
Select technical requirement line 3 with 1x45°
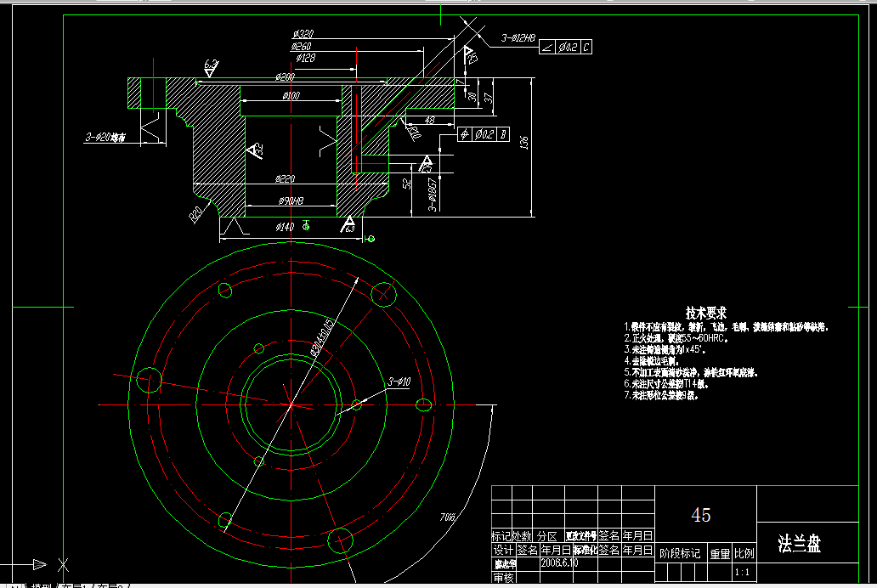[665, 350]
